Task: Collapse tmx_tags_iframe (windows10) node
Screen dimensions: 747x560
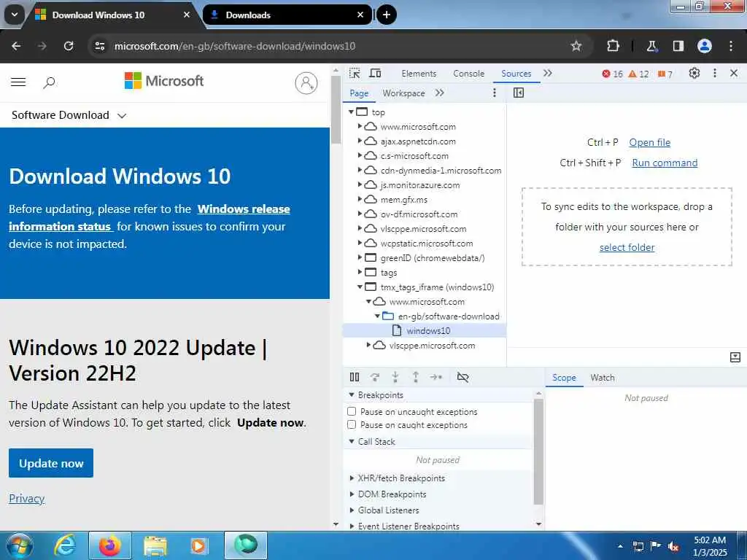Action: coord(360,287)
